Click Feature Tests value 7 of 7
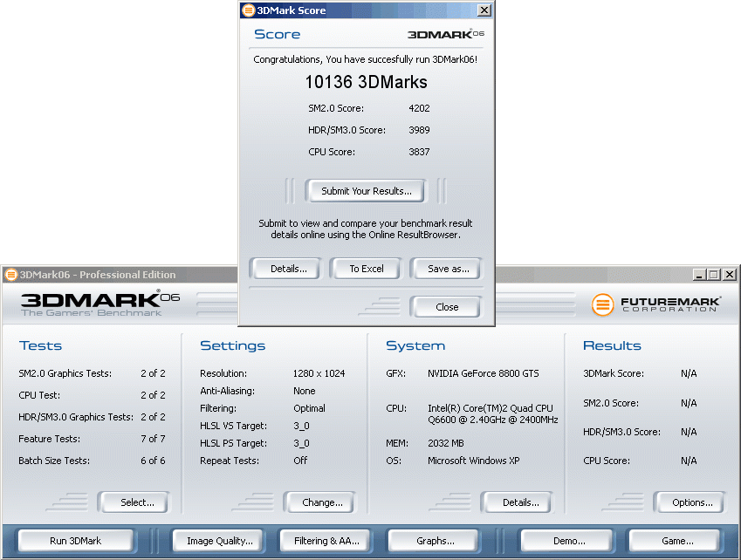741x560 pixels. coord(153,439)
